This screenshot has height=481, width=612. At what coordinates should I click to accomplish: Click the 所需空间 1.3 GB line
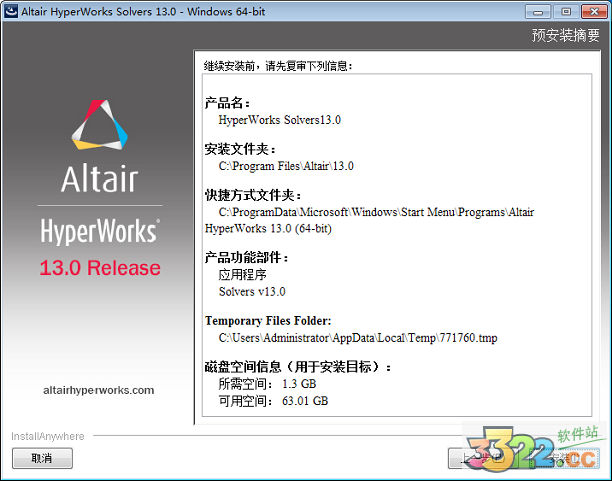coord(267,384)
